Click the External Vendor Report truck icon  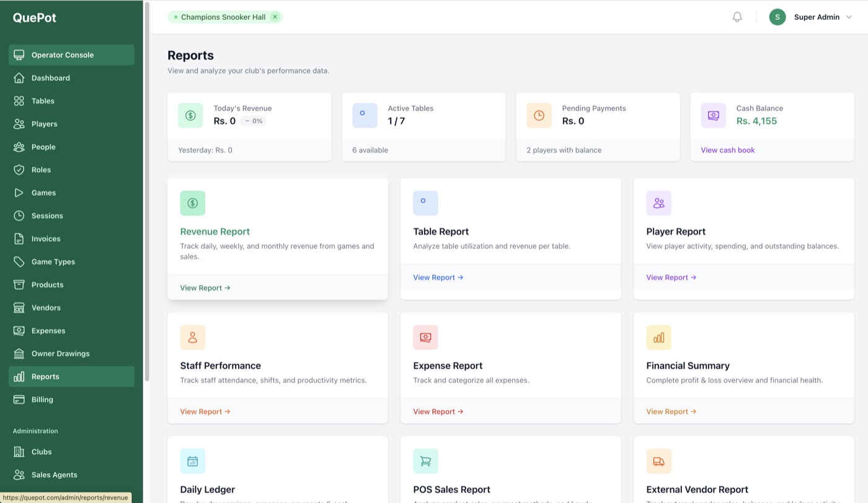point(658,461)
